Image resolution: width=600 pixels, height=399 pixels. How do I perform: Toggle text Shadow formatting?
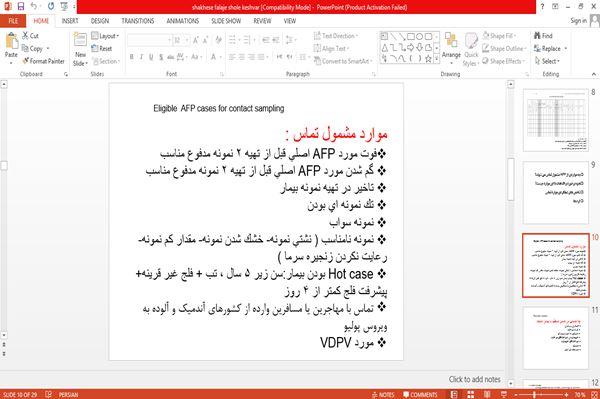tap(161, 57)
